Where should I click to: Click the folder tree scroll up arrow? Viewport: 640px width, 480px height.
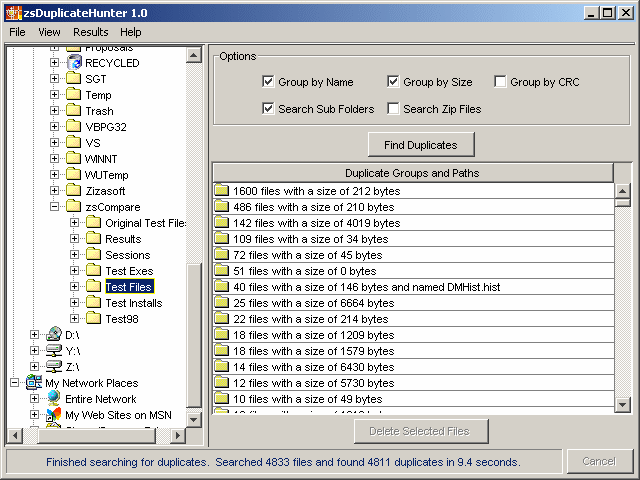point(194,55)
